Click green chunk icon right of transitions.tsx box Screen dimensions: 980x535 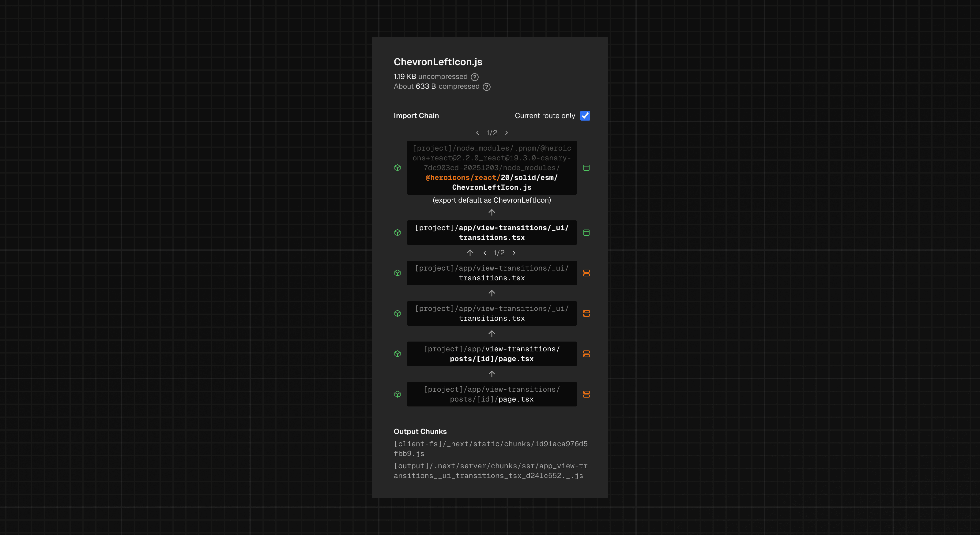coord(586,232)
